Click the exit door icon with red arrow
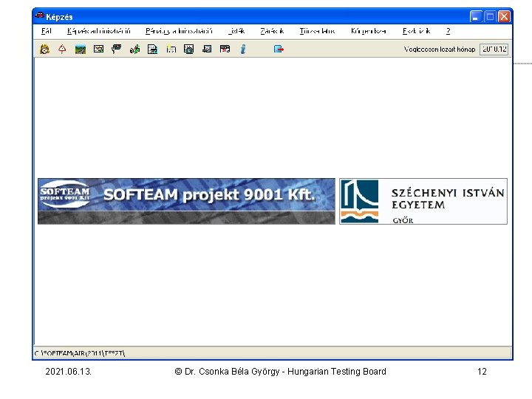 point(279,50)
